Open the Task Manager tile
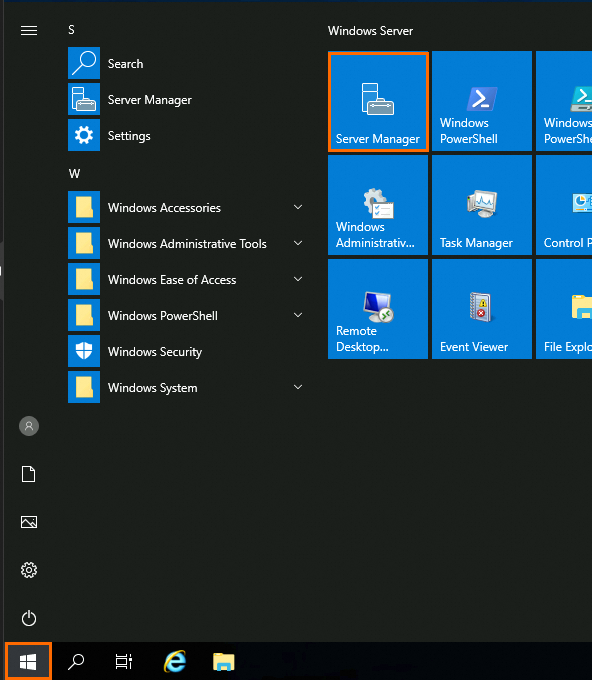This screenshot has width=592, height=680. [482, 205]
